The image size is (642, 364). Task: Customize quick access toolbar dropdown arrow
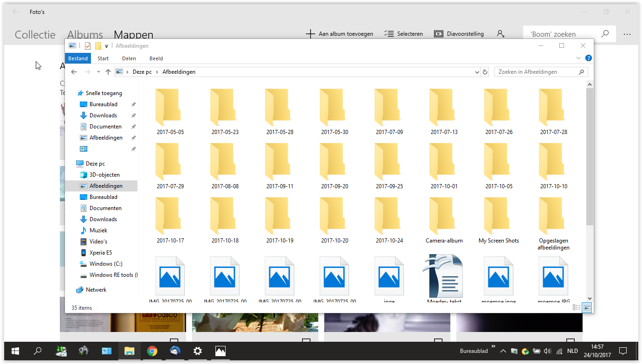pos(106,46)
